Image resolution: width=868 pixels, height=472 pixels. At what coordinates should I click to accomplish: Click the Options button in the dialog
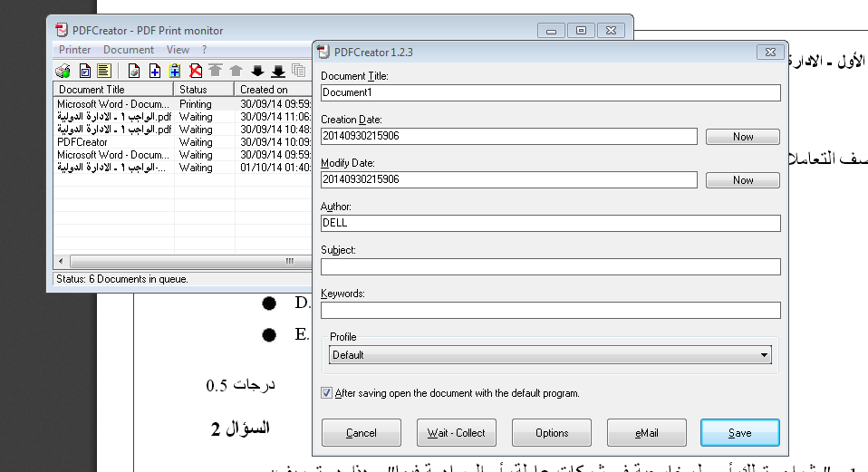tap(552, 433)
